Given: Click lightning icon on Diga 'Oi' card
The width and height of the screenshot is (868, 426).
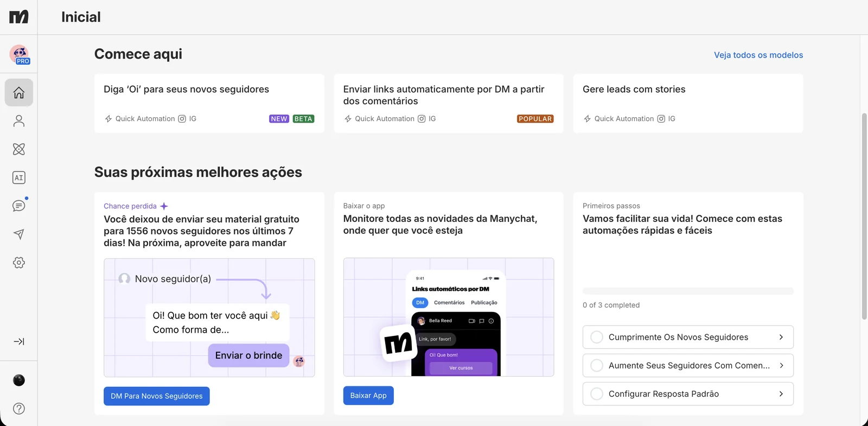Looking at the screenshot, I should click(108, 119).
